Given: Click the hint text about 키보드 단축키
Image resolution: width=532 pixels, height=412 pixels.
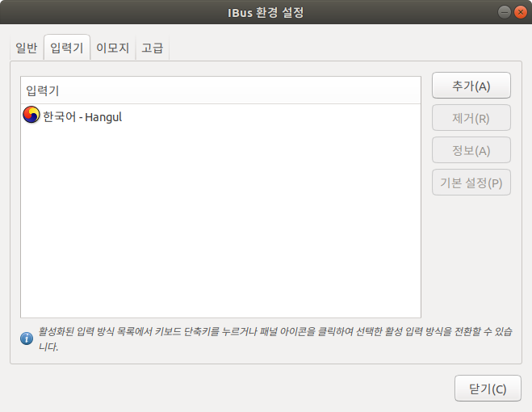Looking at the screenshot, I should (x=274, y=338).
